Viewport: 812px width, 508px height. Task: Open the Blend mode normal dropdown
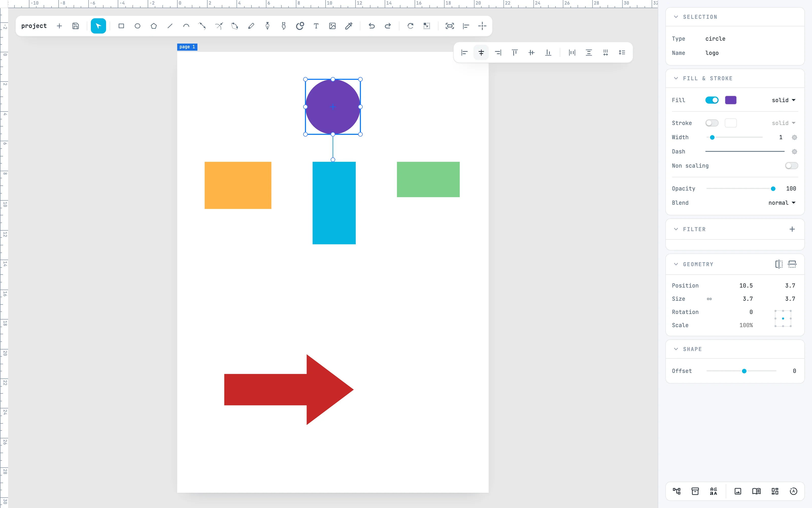point(782,203)
